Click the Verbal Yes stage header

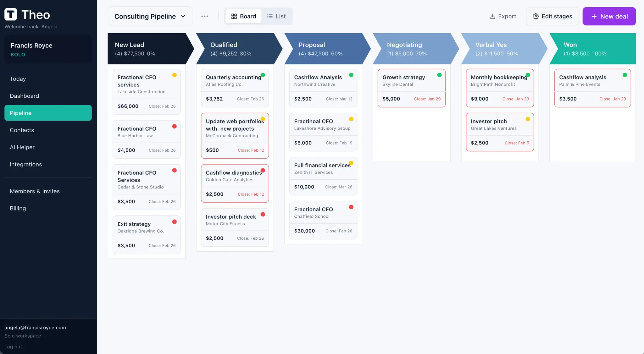click(x=504, y=49)
